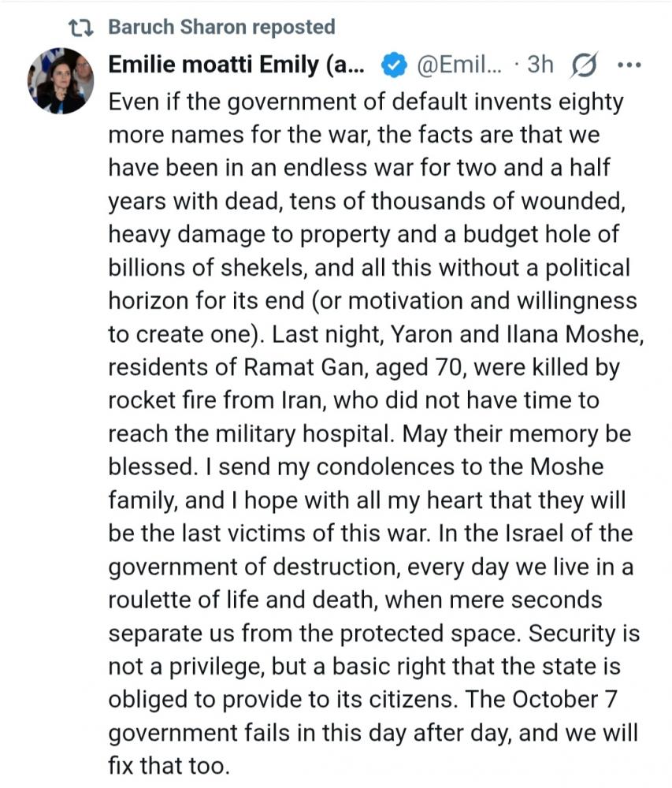Click 'The October 7' in the post

click(x=558, y=699)
